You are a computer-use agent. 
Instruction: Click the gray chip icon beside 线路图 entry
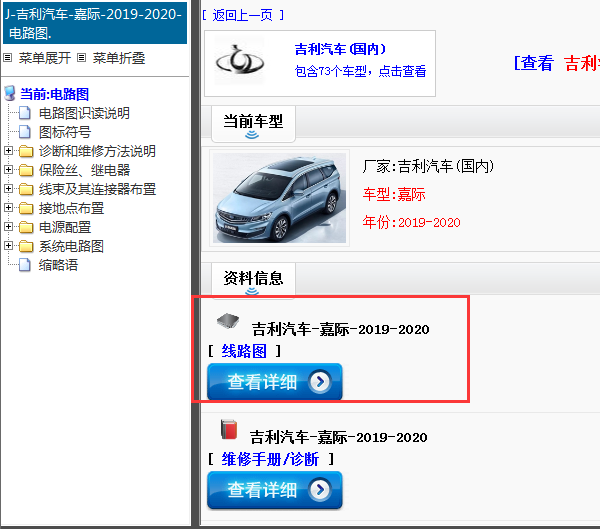click(x=228, y=321)
